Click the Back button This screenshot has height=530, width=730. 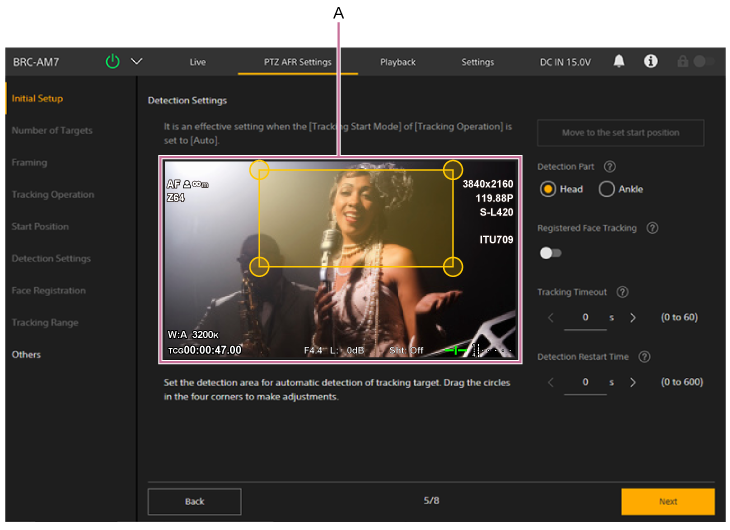click(x=194, y=501)
